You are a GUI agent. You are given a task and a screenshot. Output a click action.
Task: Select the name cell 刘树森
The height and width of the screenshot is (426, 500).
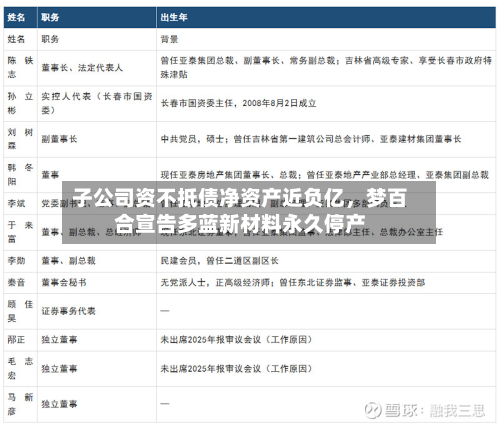20,139
